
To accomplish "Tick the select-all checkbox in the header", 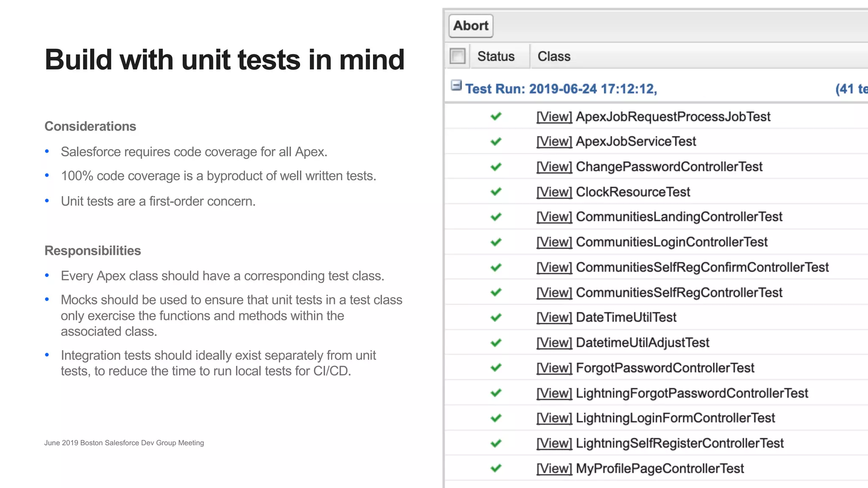I will 457,56.
